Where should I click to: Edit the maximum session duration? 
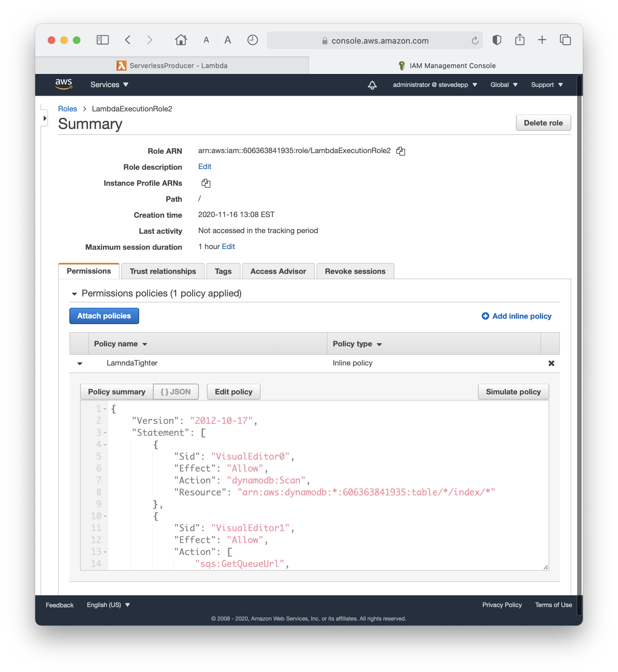click(228, 246)
